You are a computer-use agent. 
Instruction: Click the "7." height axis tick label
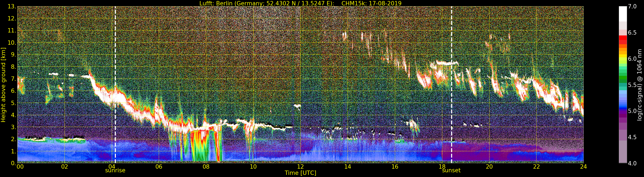14,79
